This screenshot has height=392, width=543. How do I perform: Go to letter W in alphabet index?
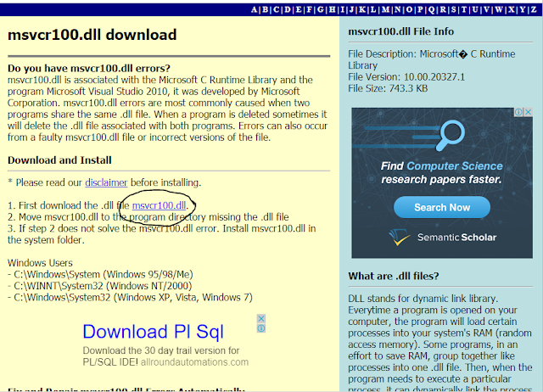click(499, 9)
